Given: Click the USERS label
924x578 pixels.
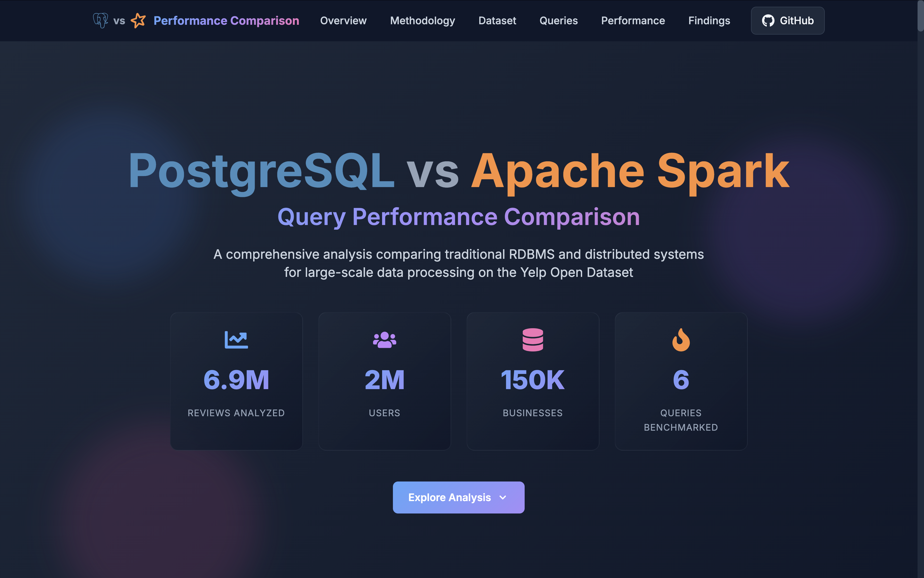Looking at the screenshot, I should (x=384, y=413).
